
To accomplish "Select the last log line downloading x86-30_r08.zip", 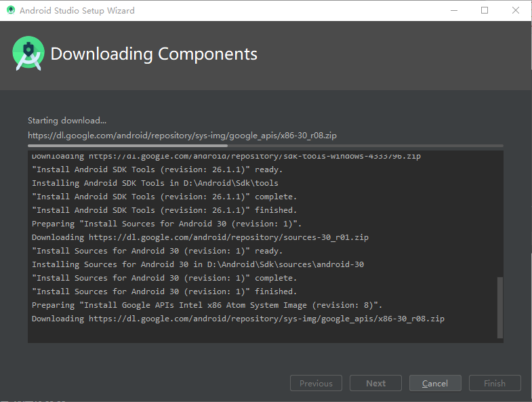I will click(x=238, y=319).
